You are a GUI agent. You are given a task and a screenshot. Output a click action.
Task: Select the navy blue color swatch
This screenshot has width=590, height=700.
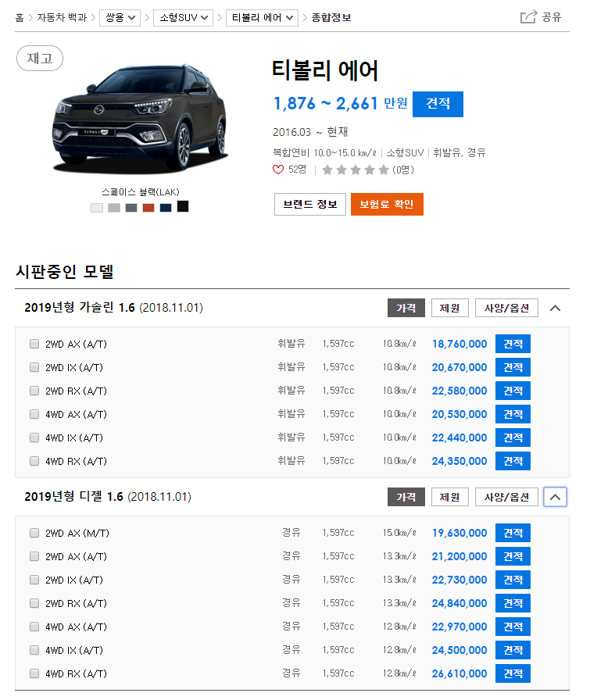[166, 208]
